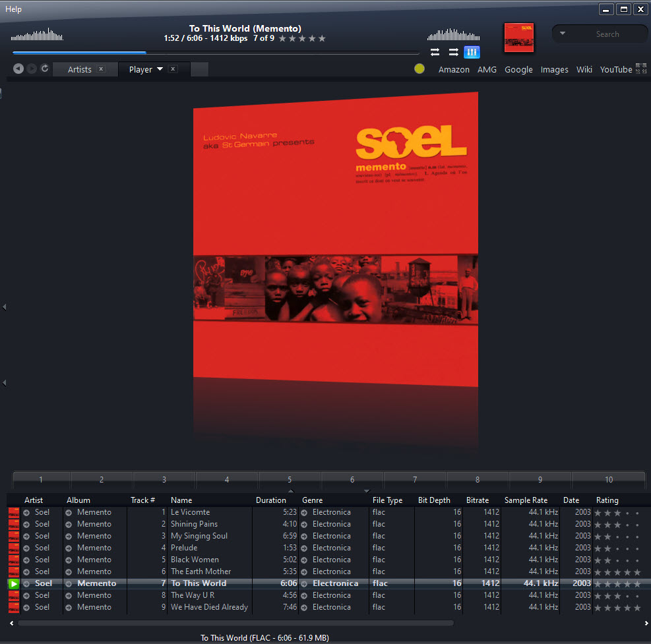Click the expand panel icon beside YouTube

(641, 69)
